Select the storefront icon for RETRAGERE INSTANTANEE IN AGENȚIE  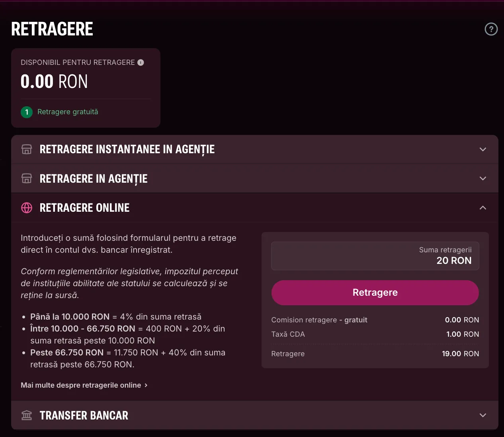26,149
